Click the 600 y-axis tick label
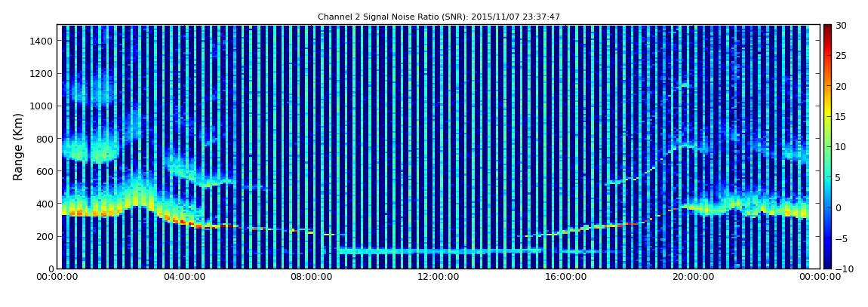868x307 pixels. coord(44,171)
